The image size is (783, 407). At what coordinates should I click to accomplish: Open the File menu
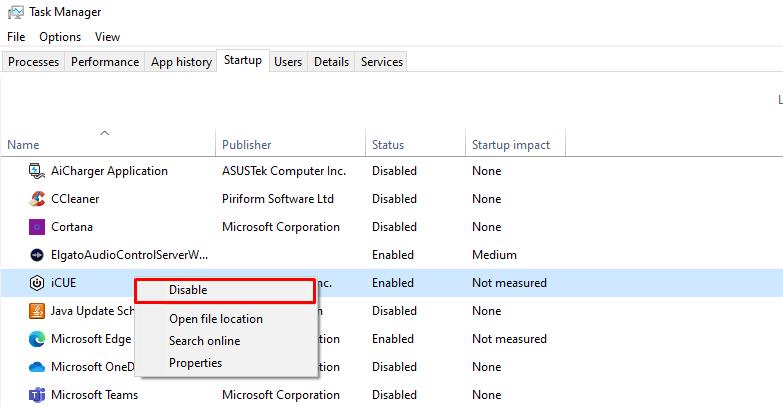(x=16, y=37)
